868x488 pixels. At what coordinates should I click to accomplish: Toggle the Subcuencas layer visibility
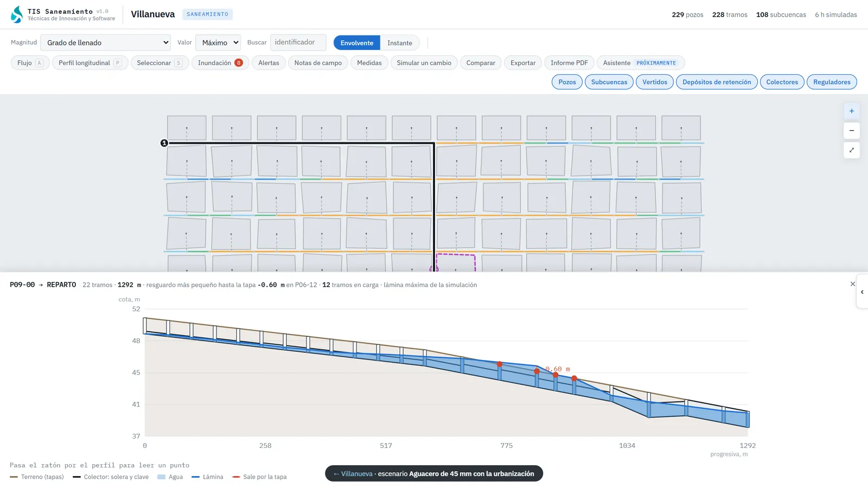[x=609, y=82]
